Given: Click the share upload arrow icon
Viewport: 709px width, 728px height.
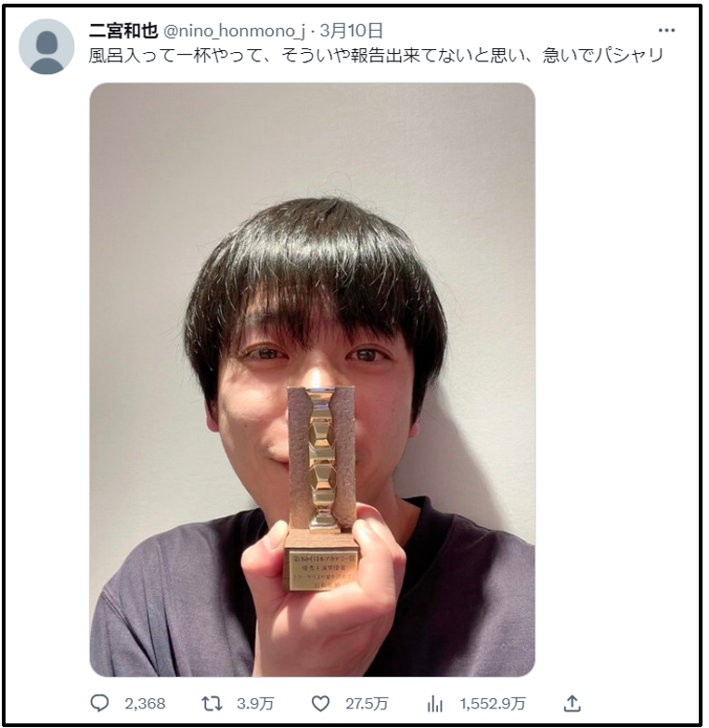Looking at the screenshot, I should (x=572, y=703).
